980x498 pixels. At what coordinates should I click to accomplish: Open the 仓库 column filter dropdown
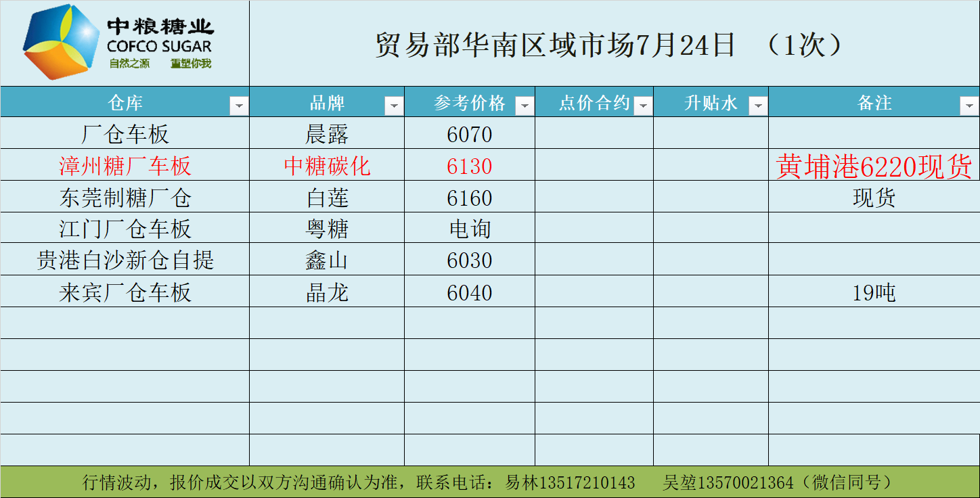coord(239,106)
